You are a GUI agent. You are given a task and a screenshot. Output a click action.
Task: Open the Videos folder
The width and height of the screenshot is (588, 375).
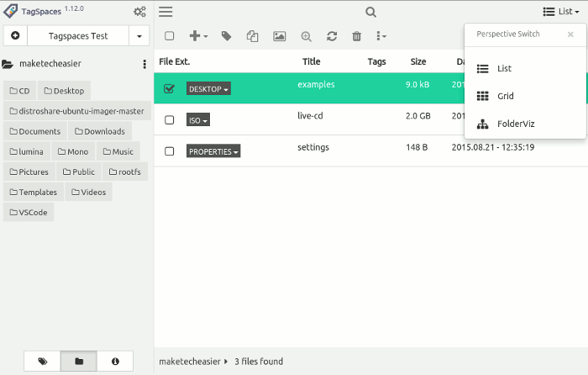tap(88, 192)
